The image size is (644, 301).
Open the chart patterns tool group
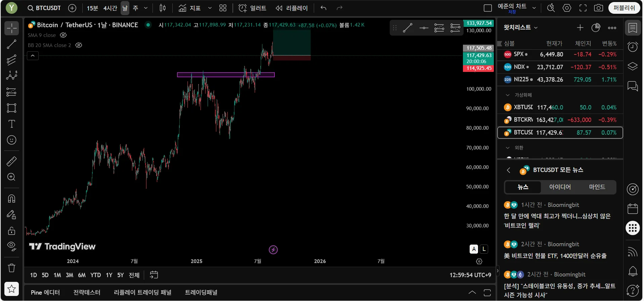tap(12, 76)
